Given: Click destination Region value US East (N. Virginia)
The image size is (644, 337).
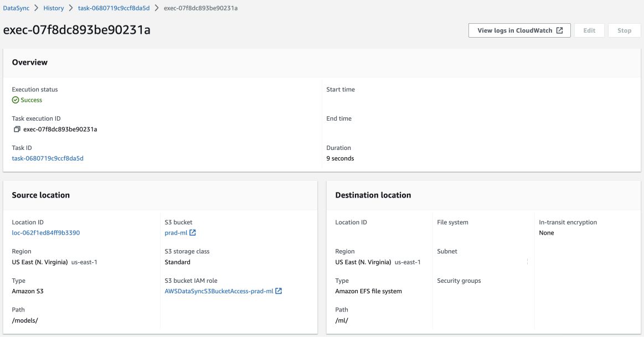Looking at the screenshot, I should tap(363, 262).
